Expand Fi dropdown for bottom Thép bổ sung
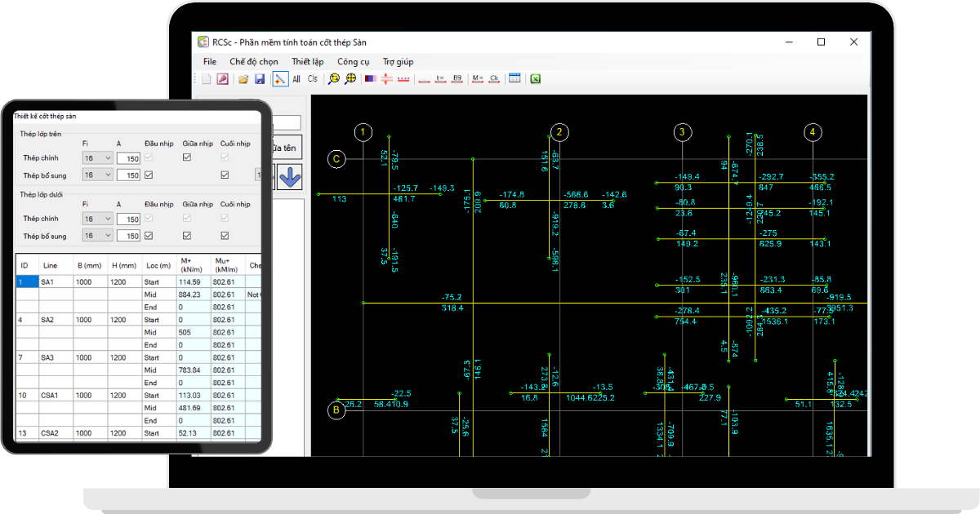The image size is (980, 514). (x=108, y=236)
